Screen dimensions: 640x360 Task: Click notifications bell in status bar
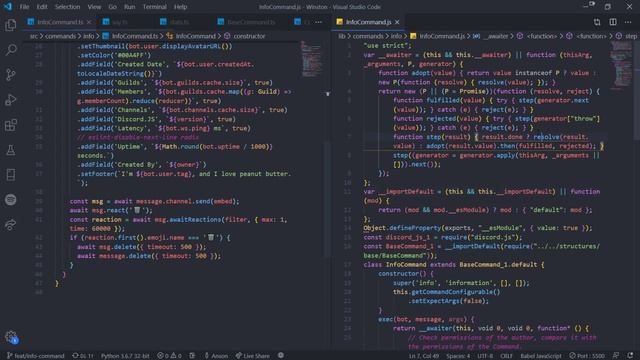click(x=631, y=356)
